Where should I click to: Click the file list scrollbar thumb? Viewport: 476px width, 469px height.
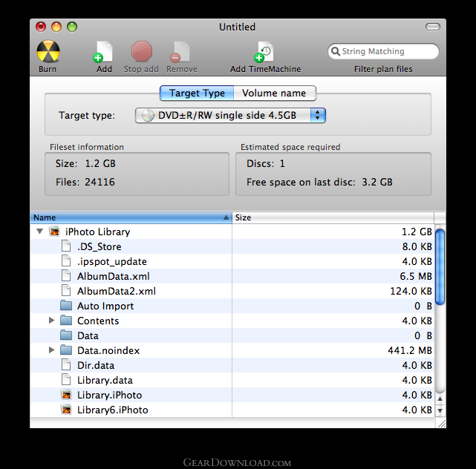click(440, 266)
